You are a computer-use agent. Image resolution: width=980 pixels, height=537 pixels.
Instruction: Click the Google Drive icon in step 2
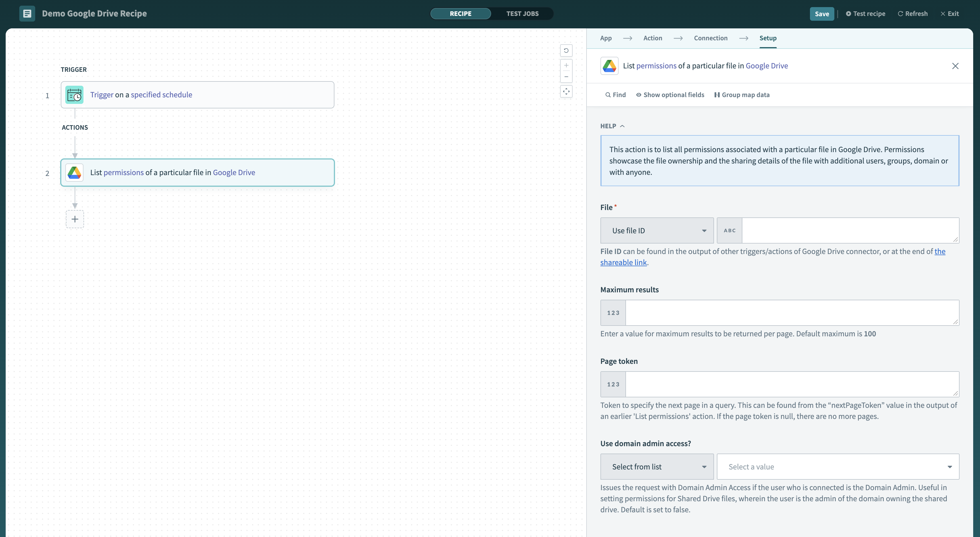click(x=74, y=173)
